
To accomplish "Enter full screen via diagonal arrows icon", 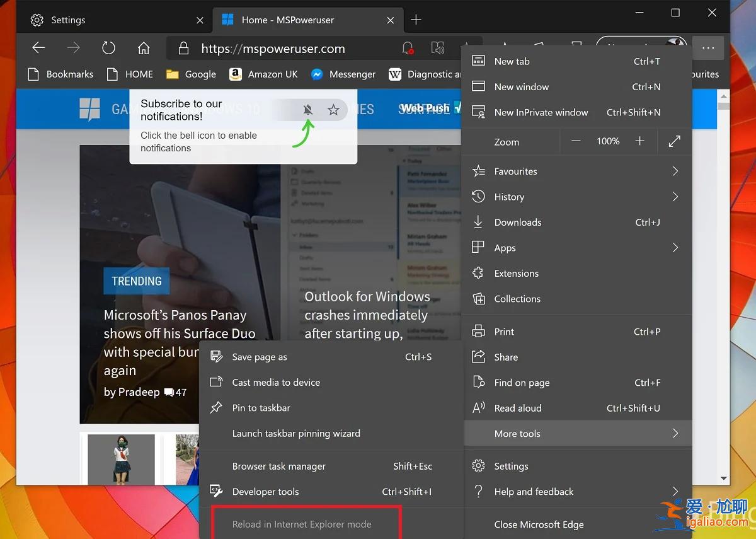I will click(674, 141).
